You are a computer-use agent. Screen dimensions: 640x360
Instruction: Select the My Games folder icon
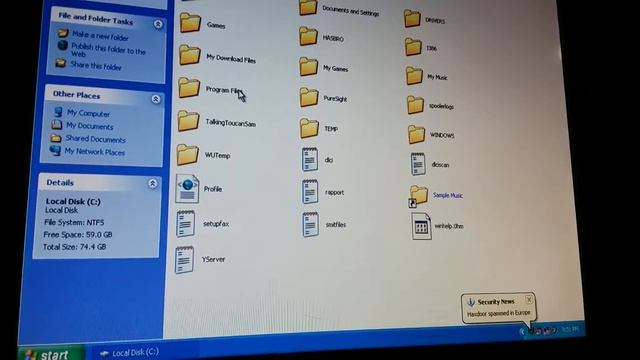pyautogui.click(x=308, y=67)
